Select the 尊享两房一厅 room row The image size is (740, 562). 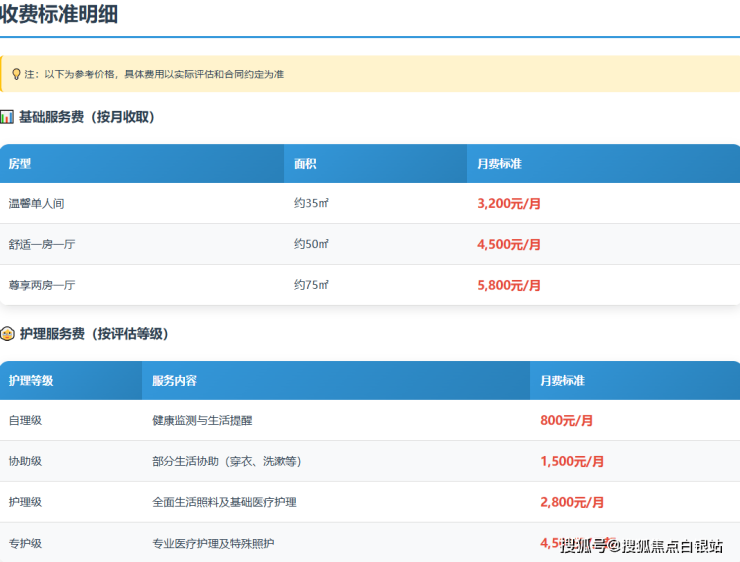(x=42, y=285)
